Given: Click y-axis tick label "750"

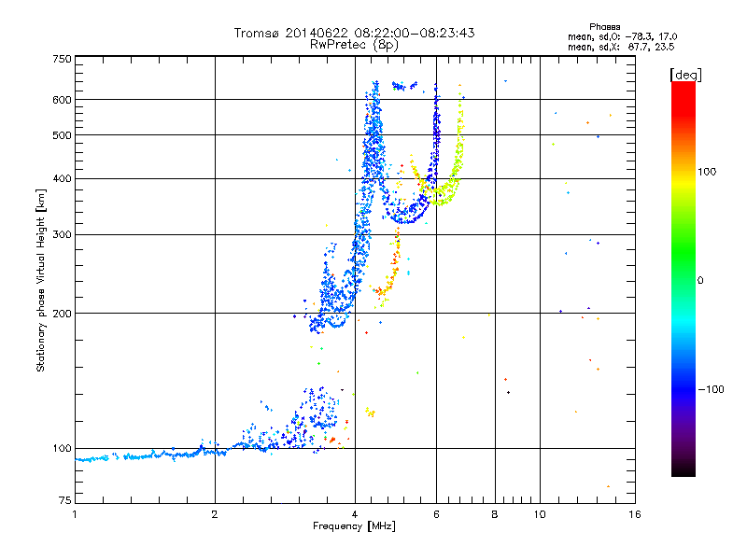Looking at the screenshot, I should point(63,59).
